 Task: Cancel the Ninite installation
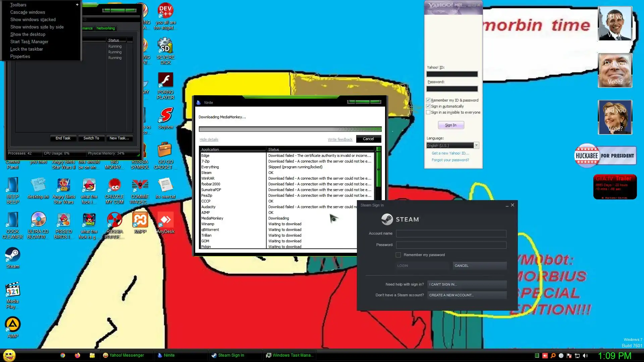tap(368, 139)
